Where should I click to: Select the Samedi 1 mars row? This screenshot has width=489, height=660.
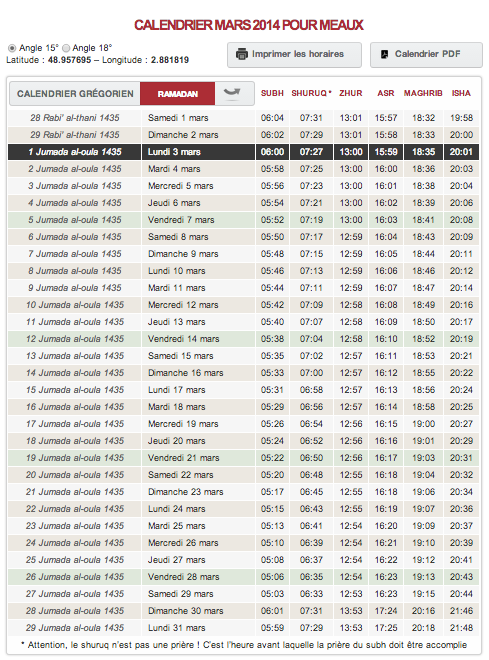coord(243,118)
